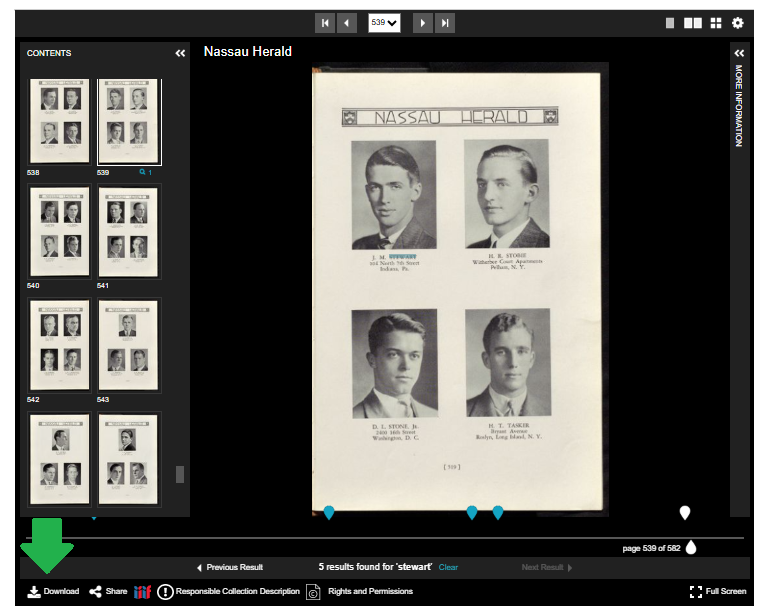Go to the first page

(x=325, y=23)
